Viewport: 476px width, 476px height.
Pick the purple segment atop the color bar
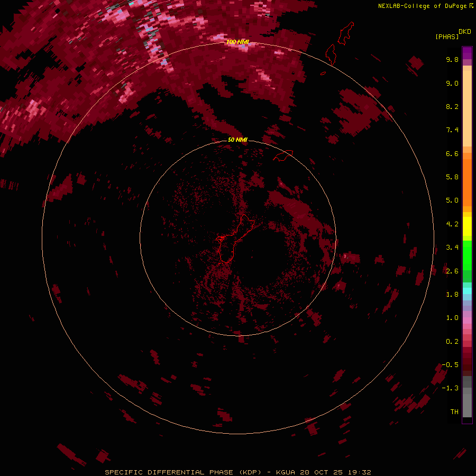(x=467, y=53)
